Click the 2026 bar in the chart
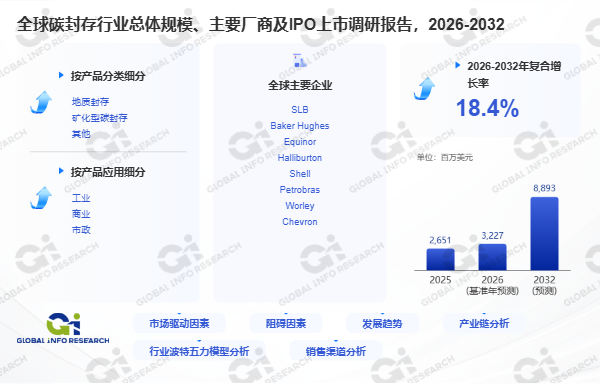Screen dimensions: 600x384 pos(492,257)
